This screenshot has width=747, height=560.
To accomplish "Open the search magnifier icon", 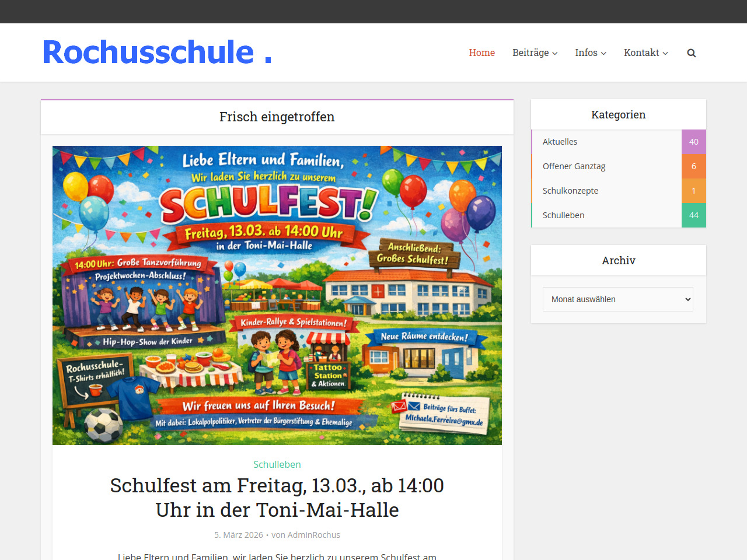I will (x=692, y=53).
